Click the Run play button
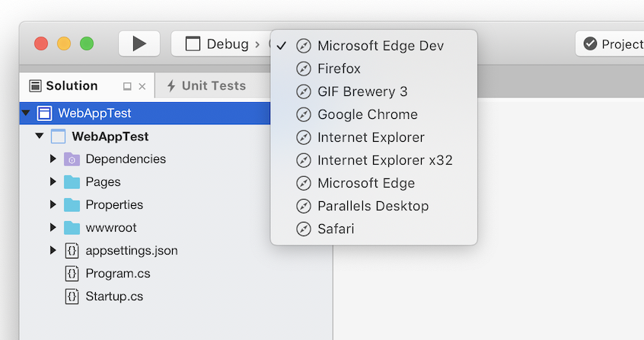Screen dimensions: 644x340 tap(139, 43)
